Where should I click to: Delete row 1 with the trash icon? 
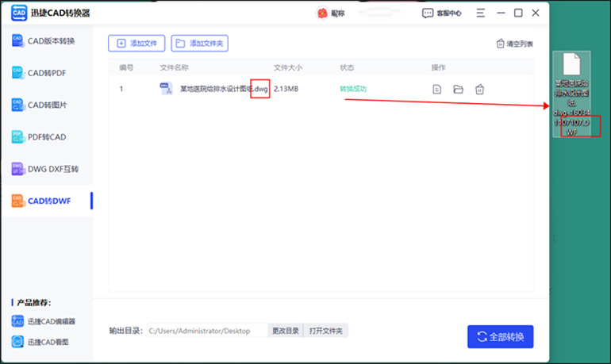tap(480, 89)
